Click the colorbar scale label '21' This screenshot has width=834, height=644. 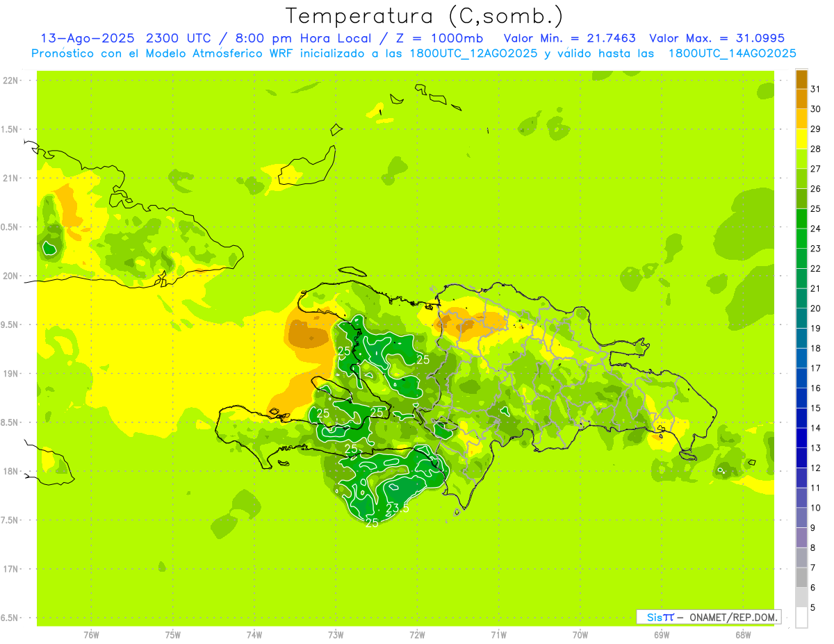click(x=816, y=288)
